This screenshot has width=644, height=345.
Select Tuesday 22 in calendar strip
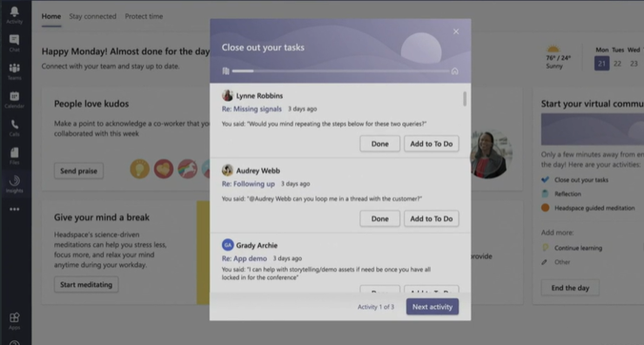(x=617, y=64)
